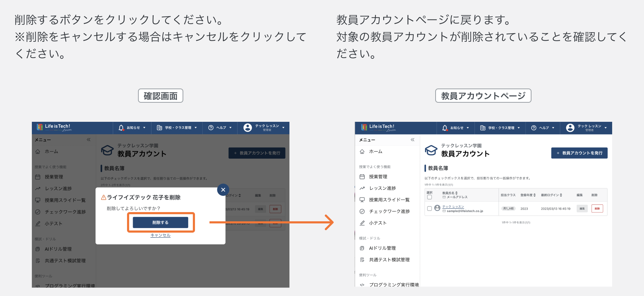This screenshot has height=296, width=644.
Task: Click Life is Tech! logo on 教員アカウントページ
Action: [x=378, y=127]
